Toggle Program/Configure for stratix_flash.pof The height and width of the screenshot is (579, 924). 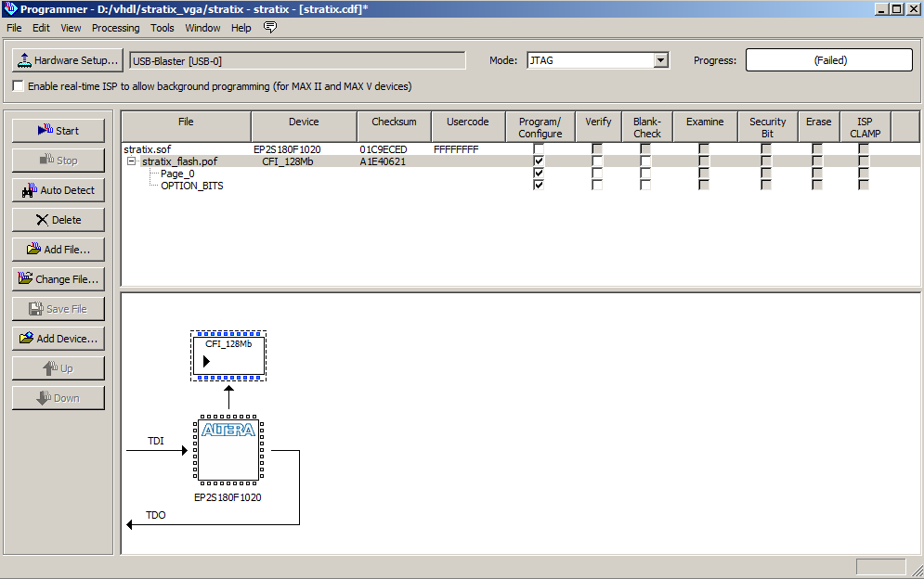(x=539, y=161)
